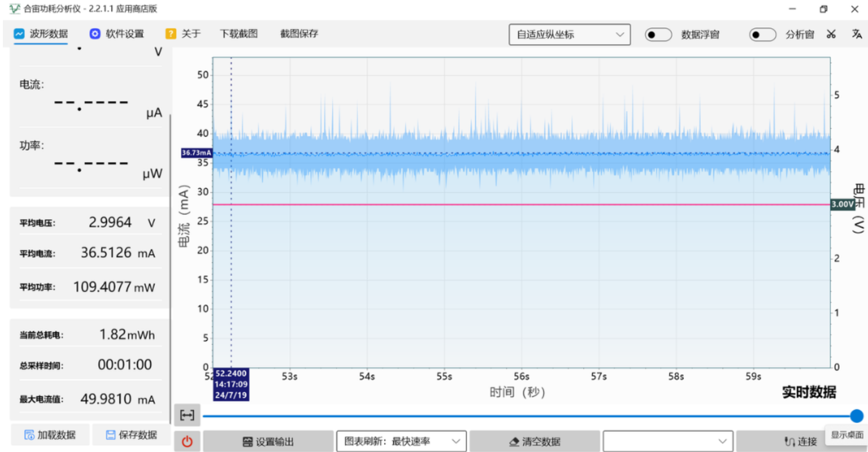The width and height of the screenshot is (868, 452).
Task: Click the 当前总耗电: label
Action: (41, 335)
